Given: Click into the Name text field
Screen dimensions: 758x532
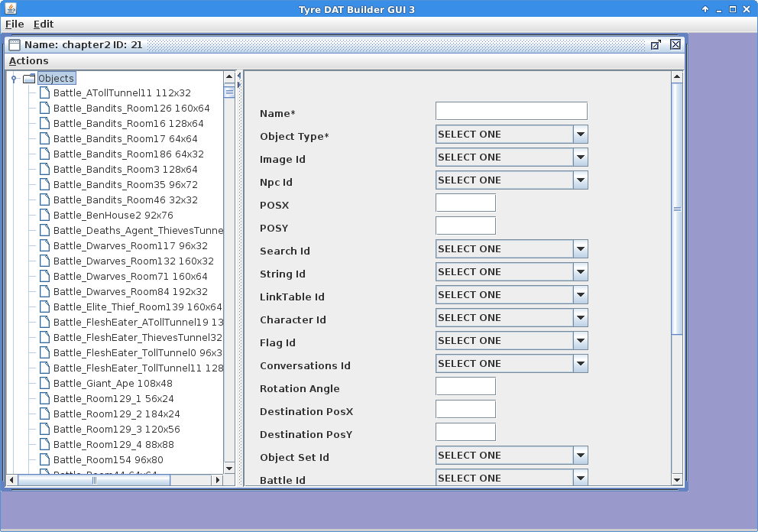Looking at the screenshot, I should (x=511, y=111).
